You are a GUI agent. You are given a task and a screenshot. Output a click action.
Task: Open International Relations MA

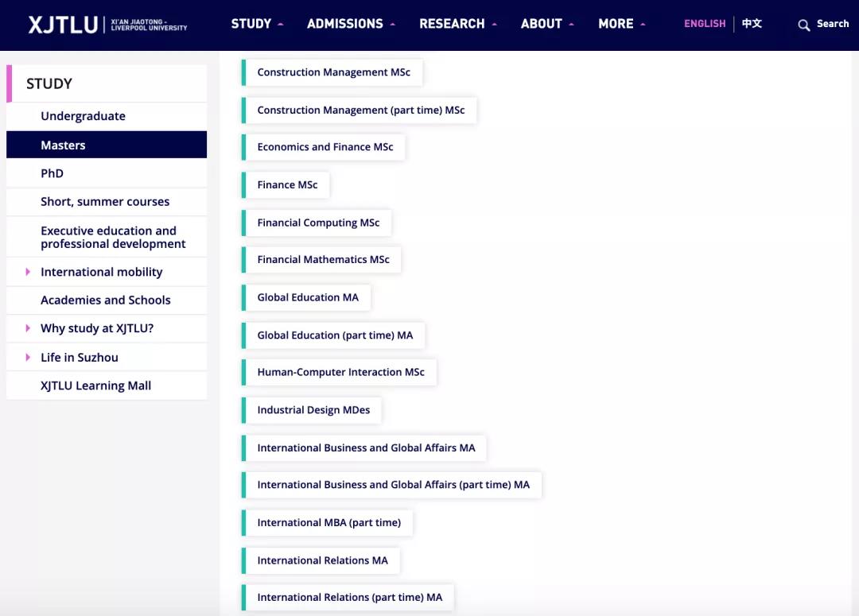click(x=321, y=560)
